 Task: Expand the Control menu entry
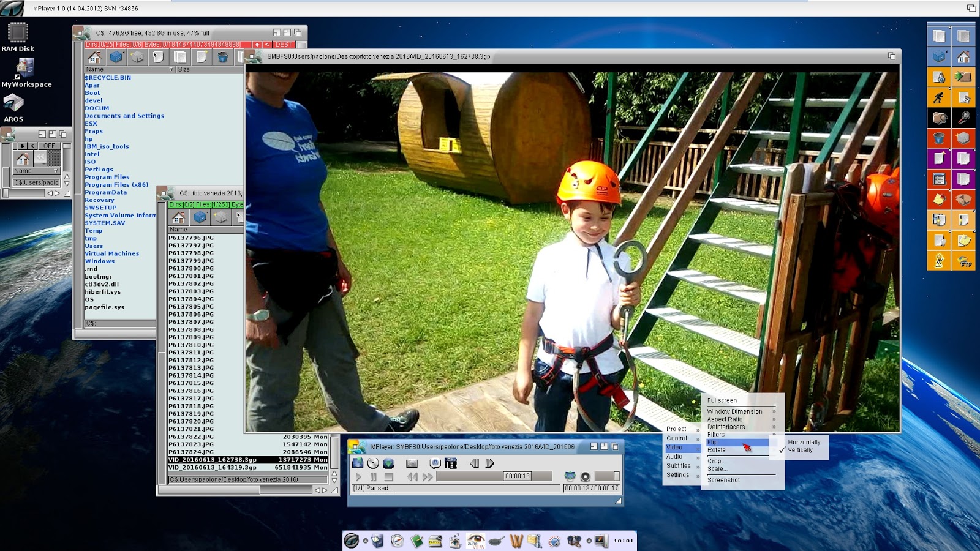coord(682,438)
